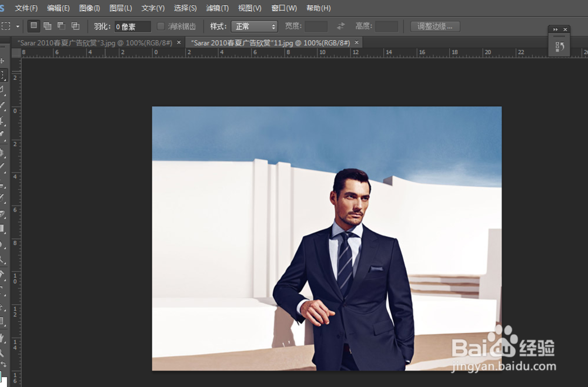Select the Pen tool
The image size is (588, 387).
[2, 274]
